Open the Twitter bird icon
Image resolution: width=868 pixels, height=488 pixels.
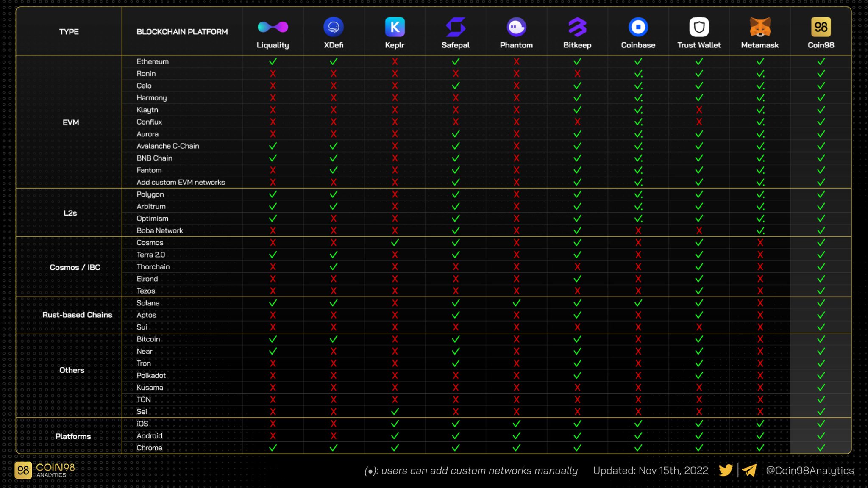[726, 470]
